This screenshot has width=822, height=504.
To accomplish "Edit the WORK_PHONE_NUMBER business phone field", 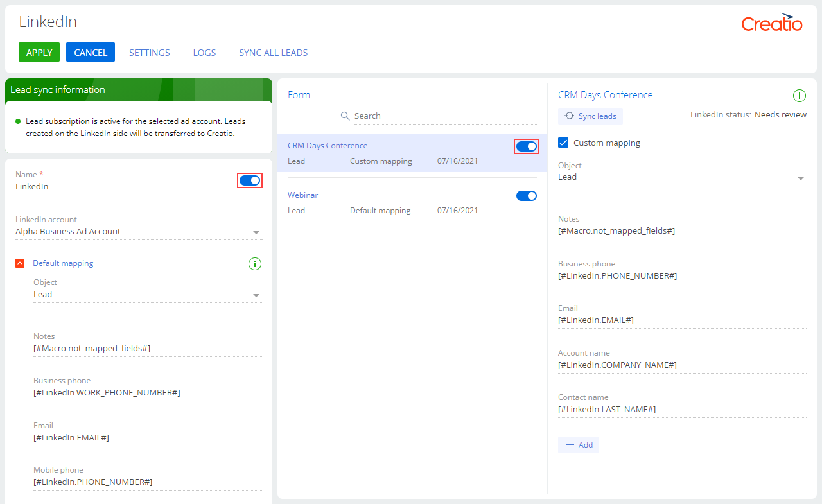I will (148, 393).
